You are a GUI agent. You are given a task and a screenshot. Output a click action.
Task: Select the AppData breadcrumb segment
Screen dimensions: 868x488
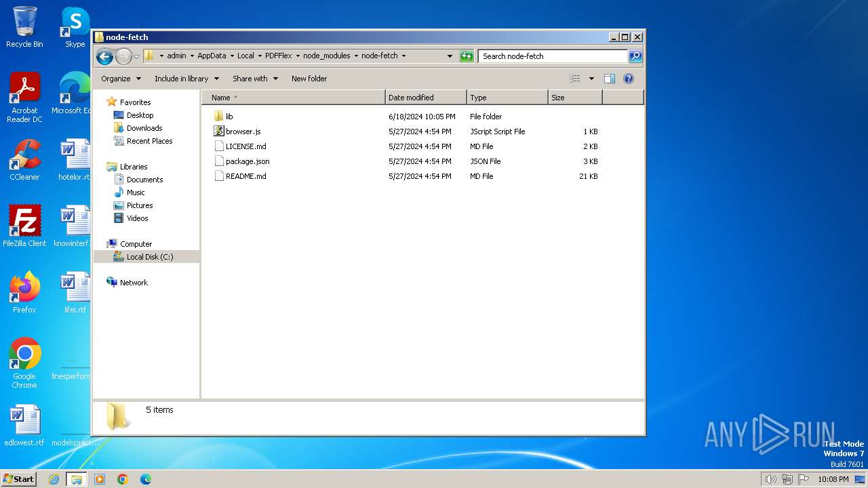pos(212,56)
